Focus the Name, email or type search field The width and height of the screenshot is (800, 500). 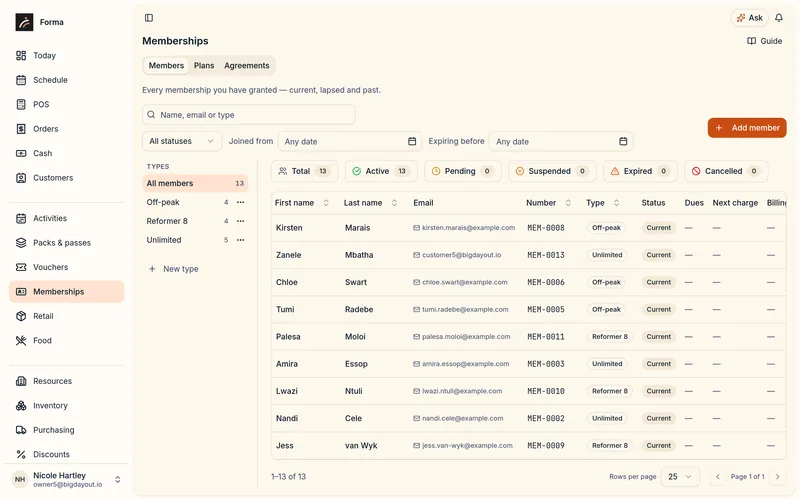pos(249,115)
